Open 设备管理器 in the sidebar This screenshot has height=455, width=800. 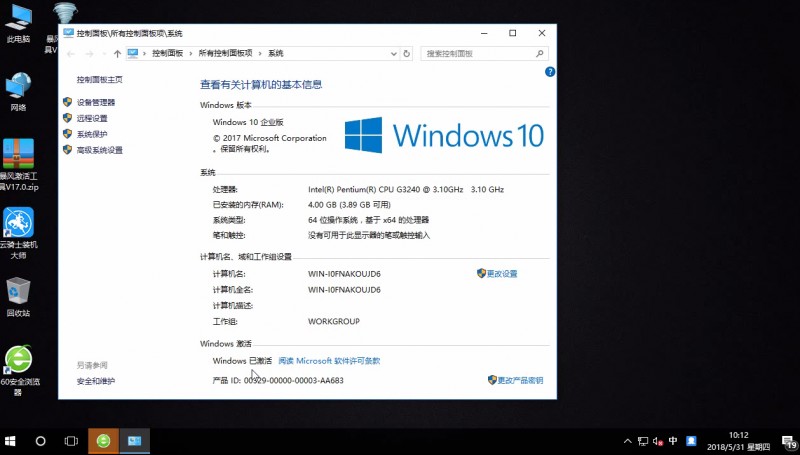tap(96, 102)
